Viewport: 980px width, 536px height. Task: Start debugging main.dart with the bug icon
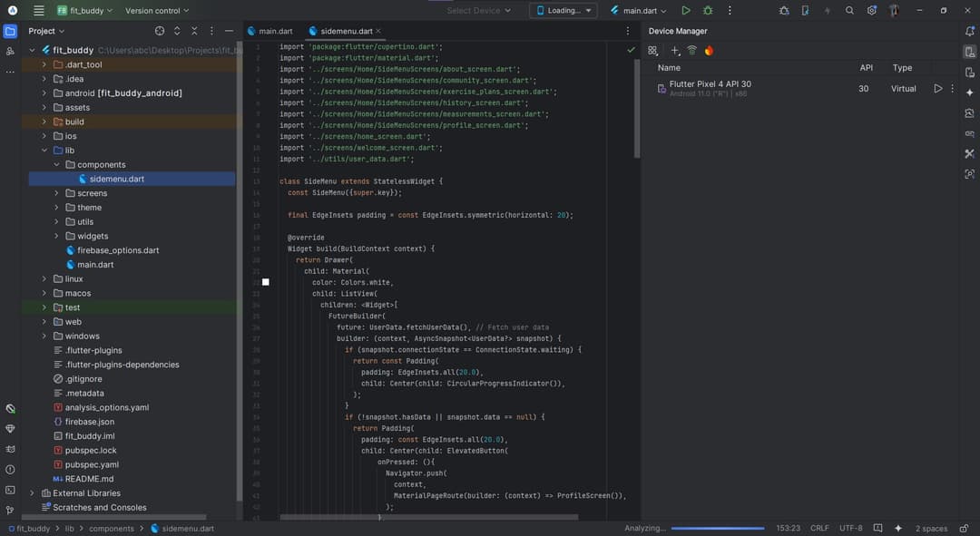708,11
